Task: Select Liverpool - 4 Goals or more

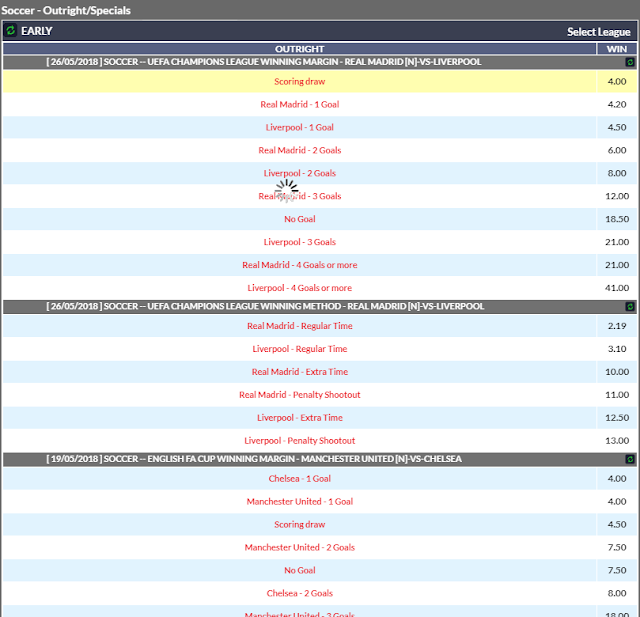Action: coord(300,288)
